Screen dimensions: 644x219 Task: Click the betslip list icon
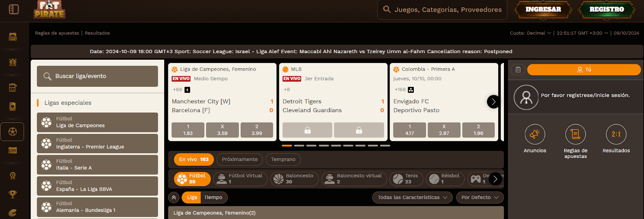pos(518,70)
